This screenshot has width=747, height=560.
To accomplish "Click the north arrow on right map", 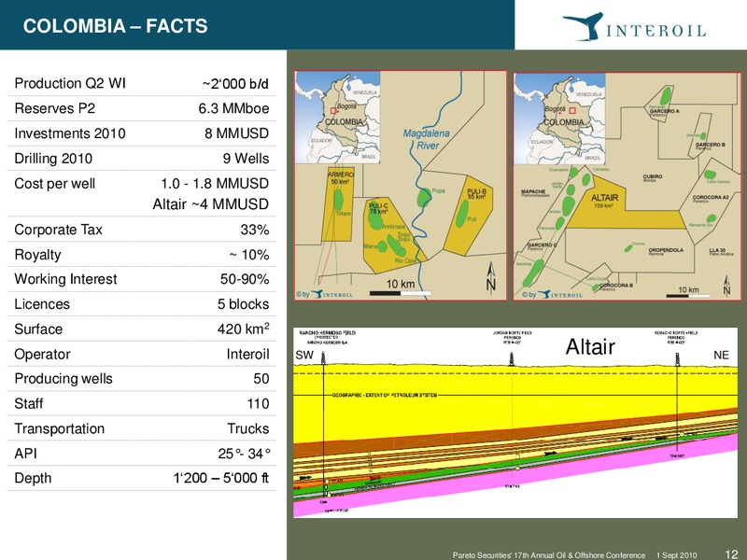I will 726,286.
